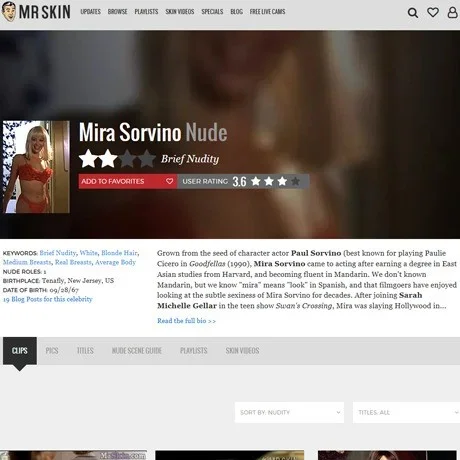The image size is (460, 460).
Task: Select the first user rating star
Action: 256,181
